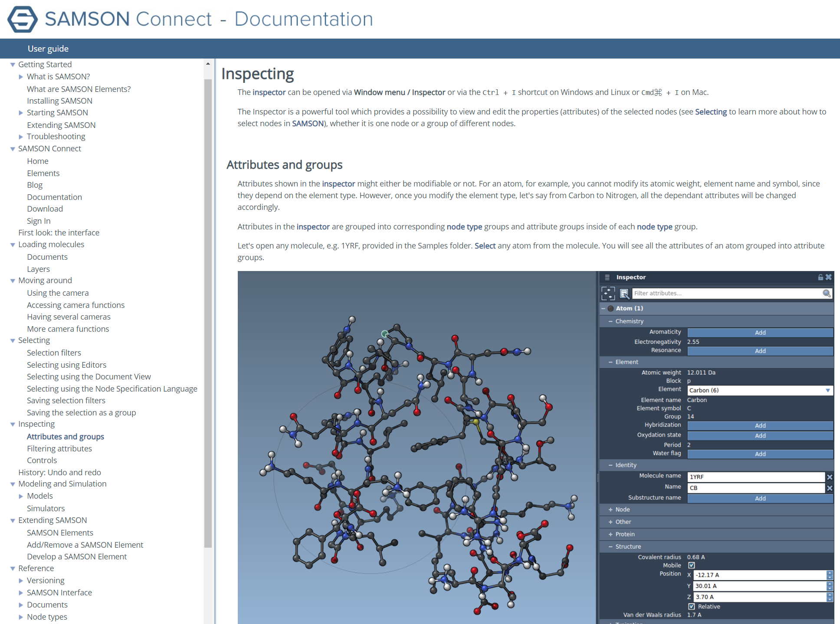Collapse the Getting Started tree node
840x624 pixels.
pos(13,65)
